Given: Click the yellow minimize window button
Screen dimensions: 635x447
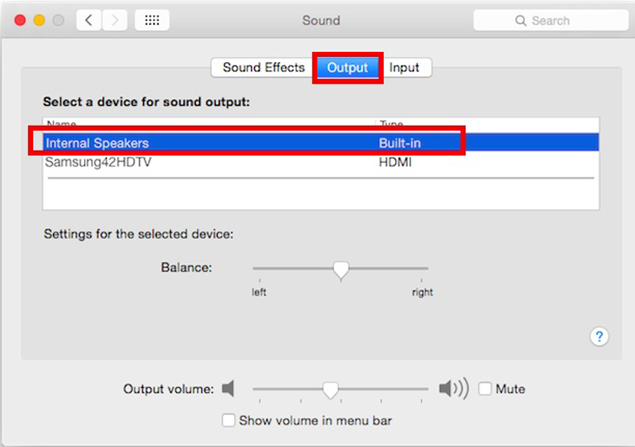Looking at the screenshot, I should click(39, 20).
